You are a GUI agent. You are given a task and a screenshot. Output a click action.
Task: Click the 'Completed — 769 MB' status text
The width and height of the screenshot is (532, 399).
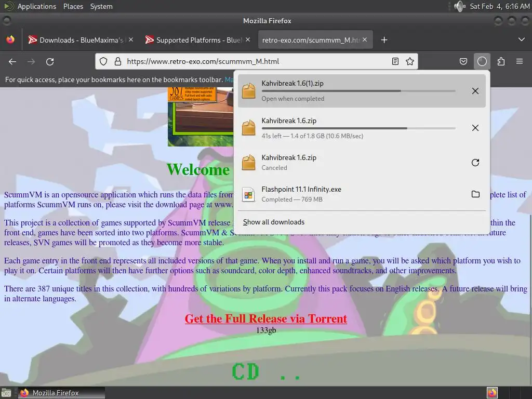pos(292,199)
